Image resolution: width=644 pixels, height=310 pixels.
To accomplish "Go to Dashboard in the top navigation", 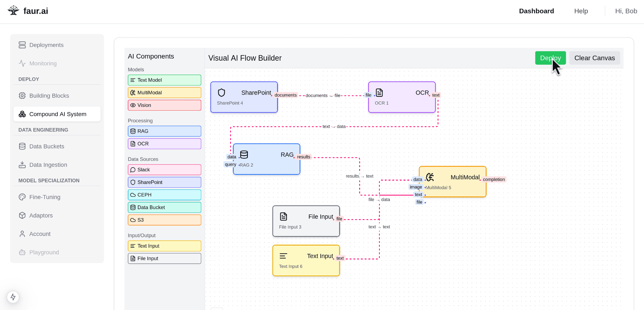I will (x=536, y=11).
